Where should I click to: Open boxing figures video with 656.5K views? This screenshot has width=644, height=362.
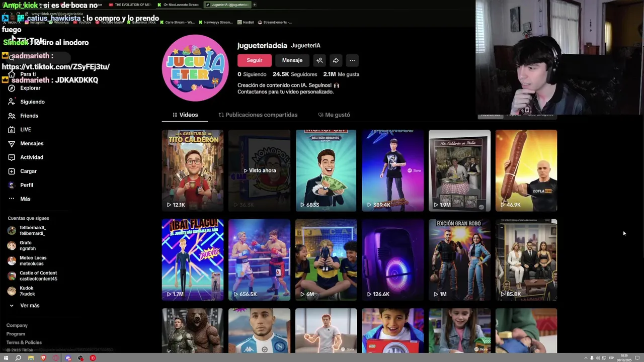click(260, 259)
